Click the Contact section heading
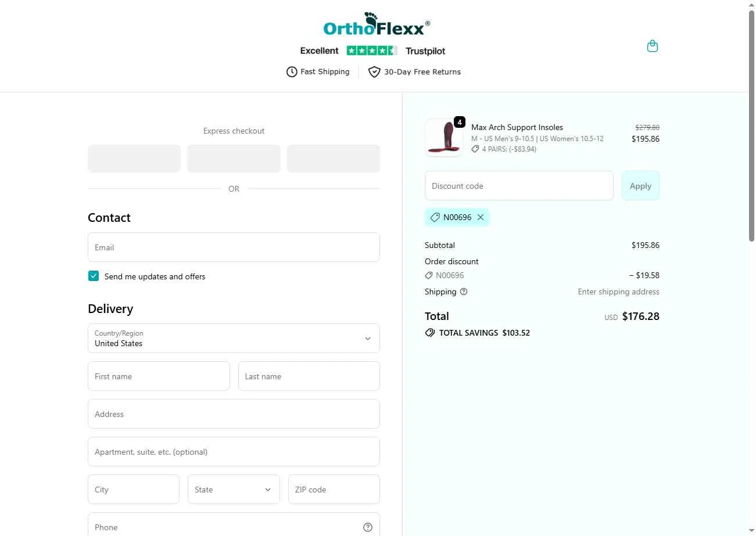Viewport: 756px width, 536px height. point(109,218)
